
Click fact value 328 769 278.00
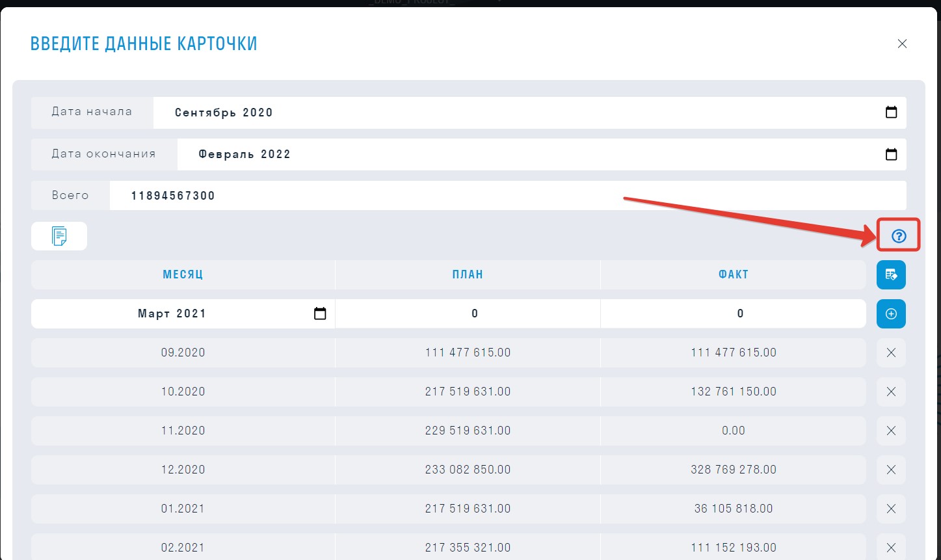point(734,470)
